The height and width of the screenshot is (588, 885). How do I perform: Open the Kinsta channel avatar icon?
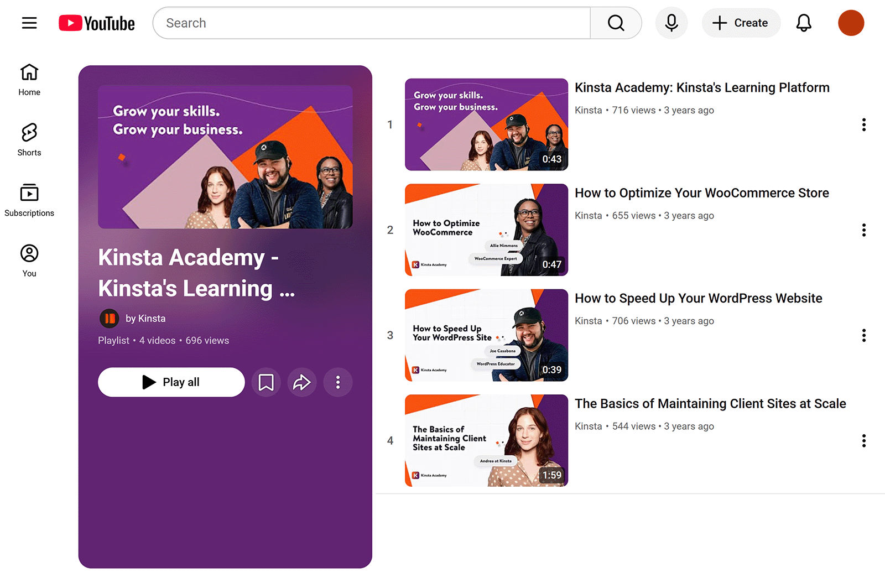(110, 319)
